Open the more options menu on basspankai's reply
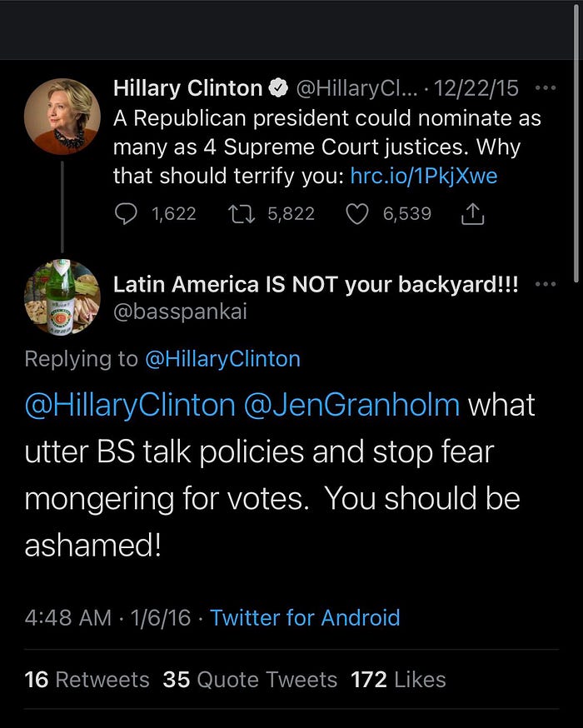The image size is (583, 728). point(545,284)
